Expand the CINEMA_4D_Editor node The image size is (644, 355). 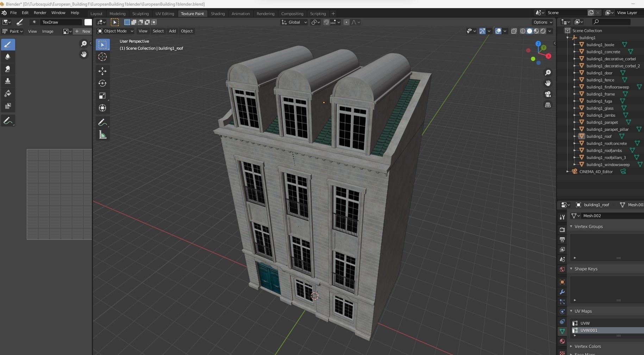coord(568,172)
